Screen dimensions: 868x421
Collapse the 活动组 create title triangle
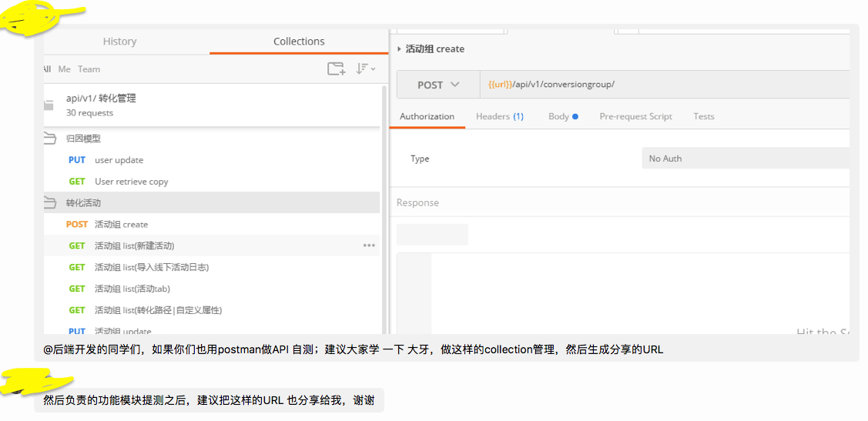399,49
